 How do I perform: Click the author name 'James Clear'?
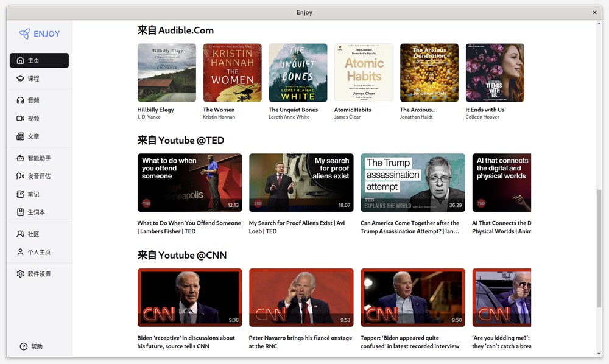click(x=347, y=117)
